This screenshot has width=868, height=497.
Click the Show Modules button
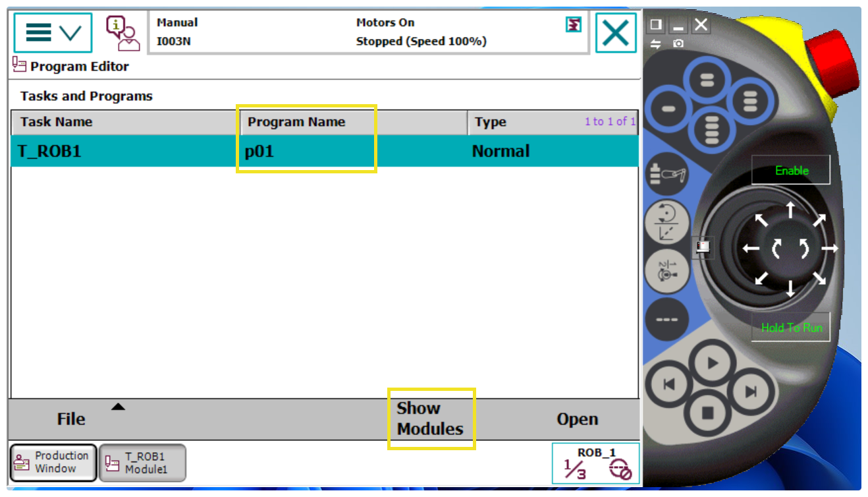coord(431,419)
